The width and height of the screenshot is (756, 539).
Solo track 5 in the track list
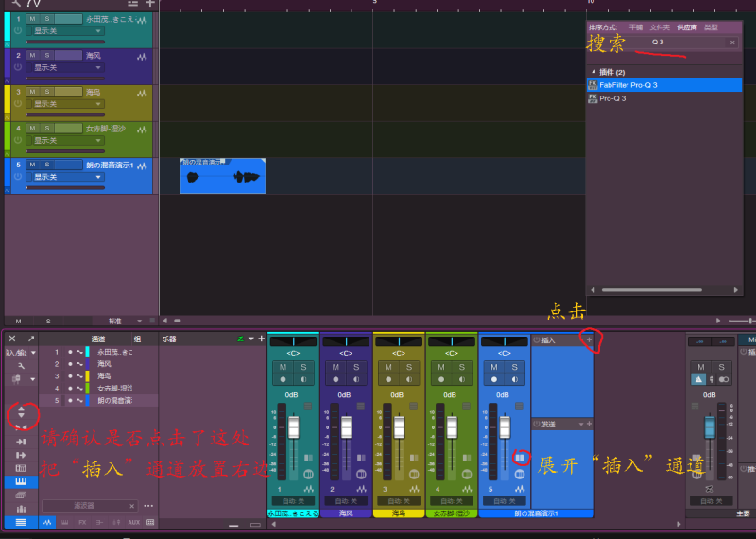coord(47,165)
